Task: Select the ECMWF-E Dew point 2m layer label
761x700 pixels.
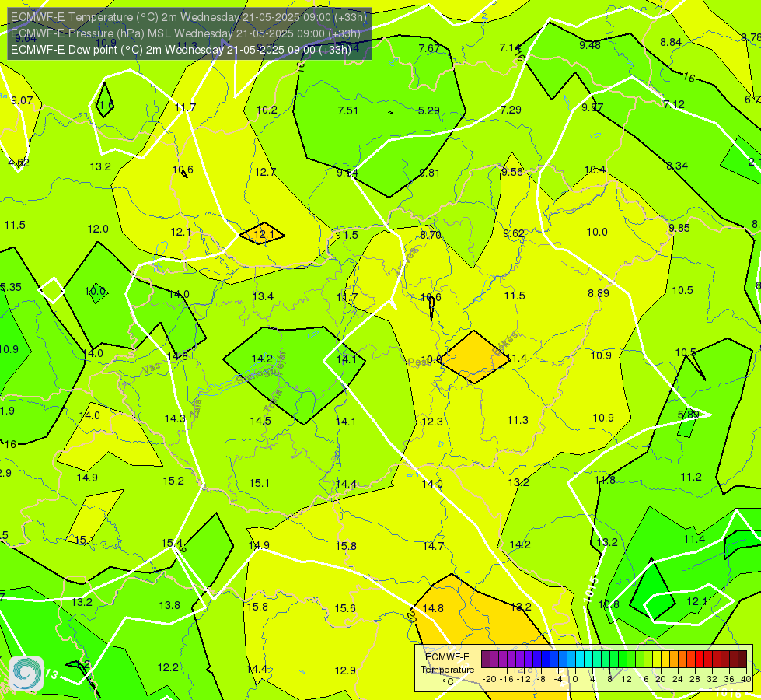Action: (180, 50)
